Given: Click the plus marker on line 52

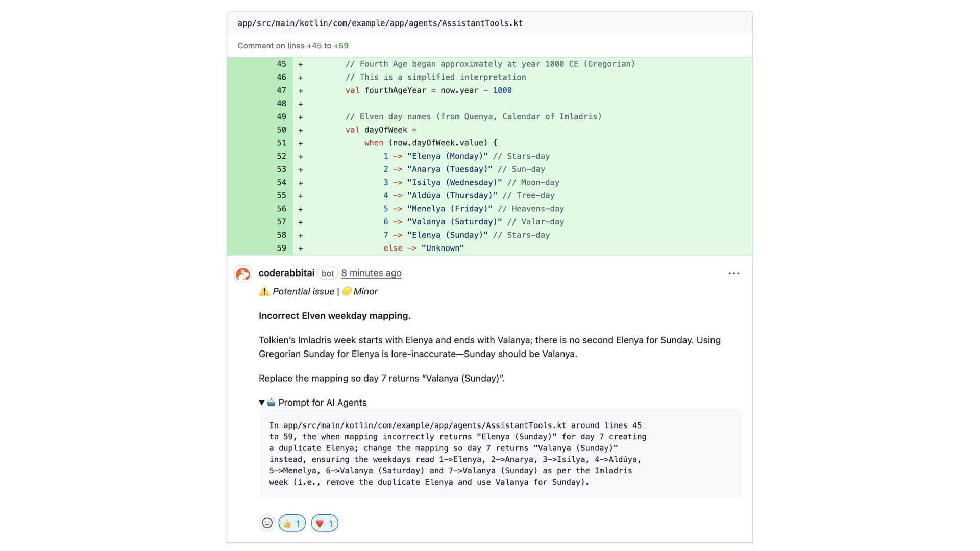Looking at the screenshot, I should [x=301, y=157].
